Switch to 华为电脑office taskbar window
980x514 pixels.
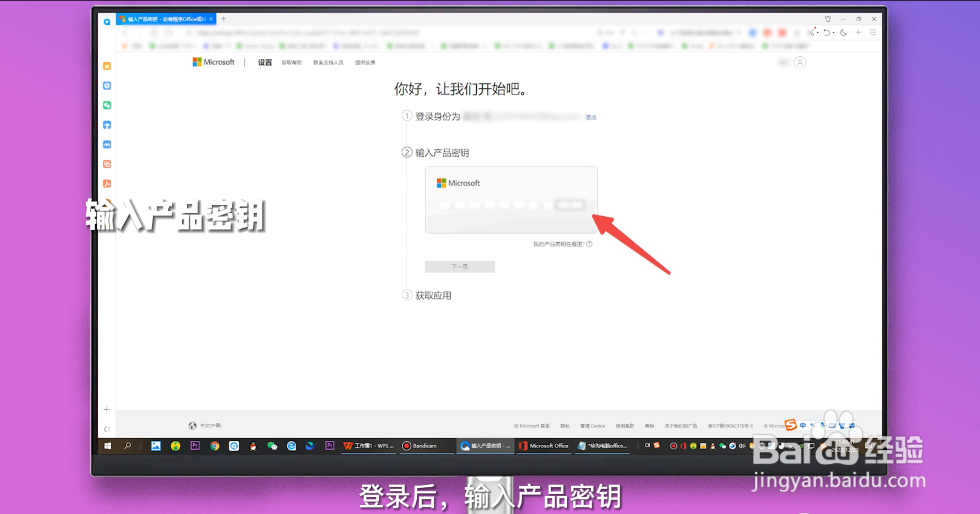pos(603,446)
